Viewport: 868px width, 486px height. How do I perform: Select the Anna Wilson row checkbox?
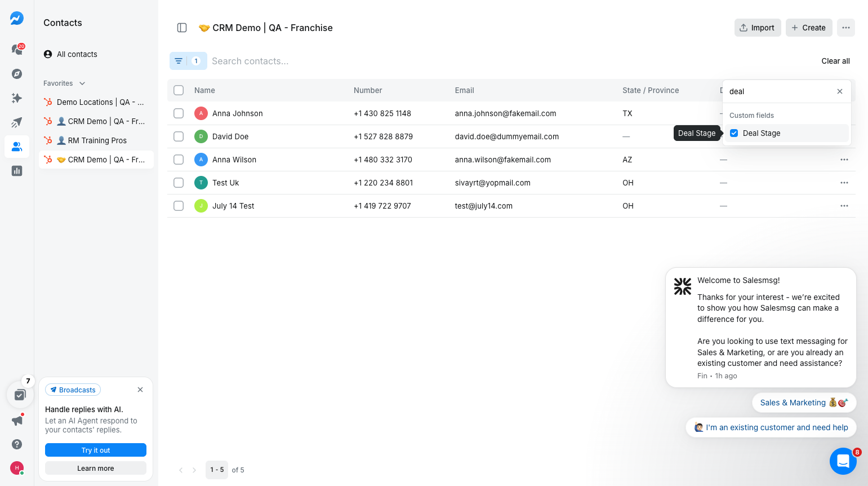pos(179,160)
